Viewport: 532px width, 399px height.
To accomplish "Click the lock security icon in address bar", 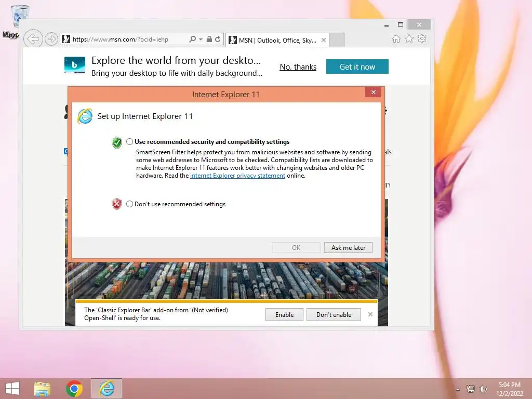I will click(209, 39).
